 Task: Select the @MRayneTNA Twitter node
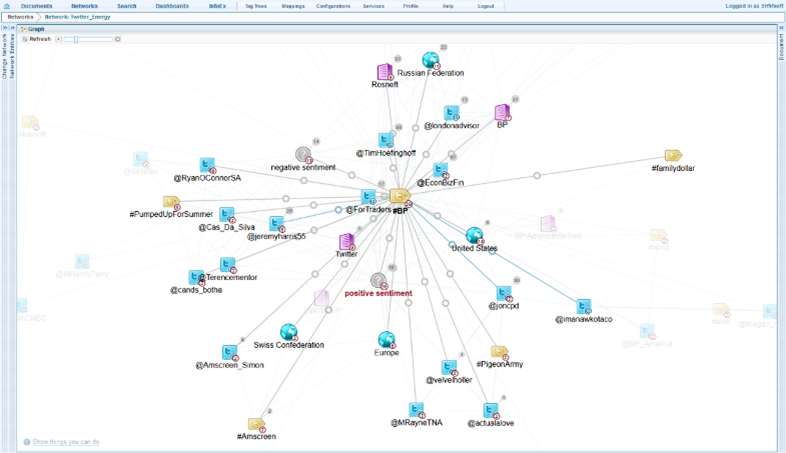(x=417, y=410)
